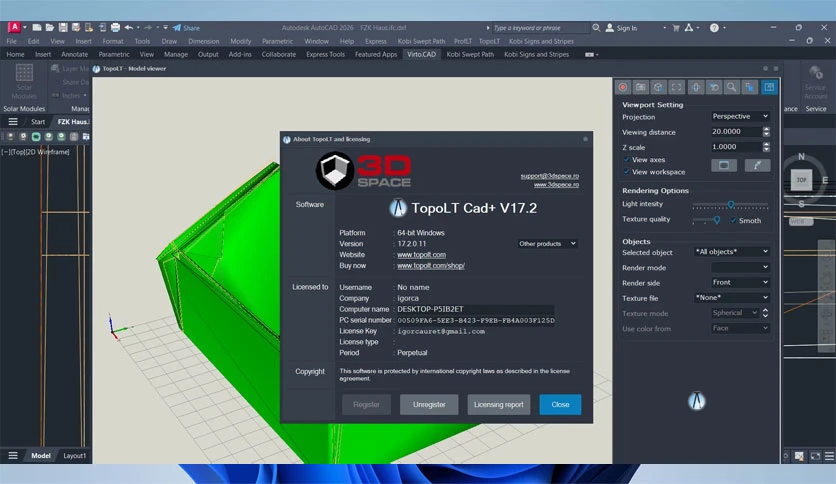
Task: Open the AutoCAD application menu logo
Action: (14, 27)
